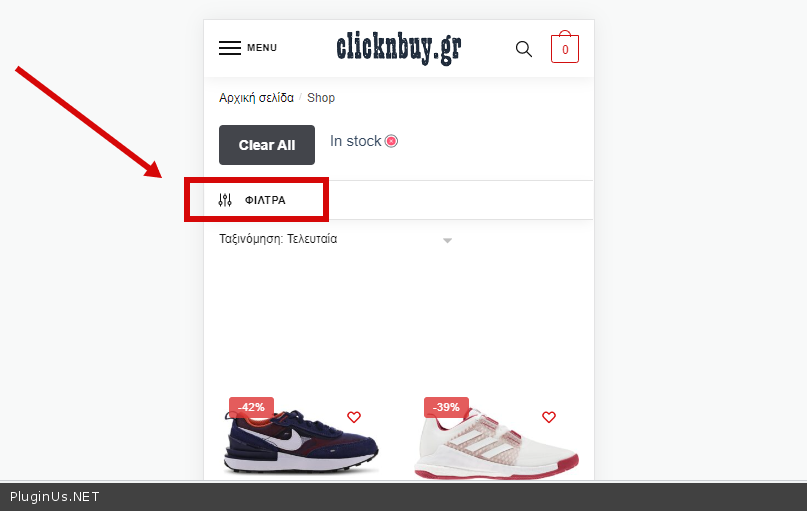Add Adidas shoe to wishlist heart
The height and width of the screenshot is (511, 807).
(x=549, y=417)
